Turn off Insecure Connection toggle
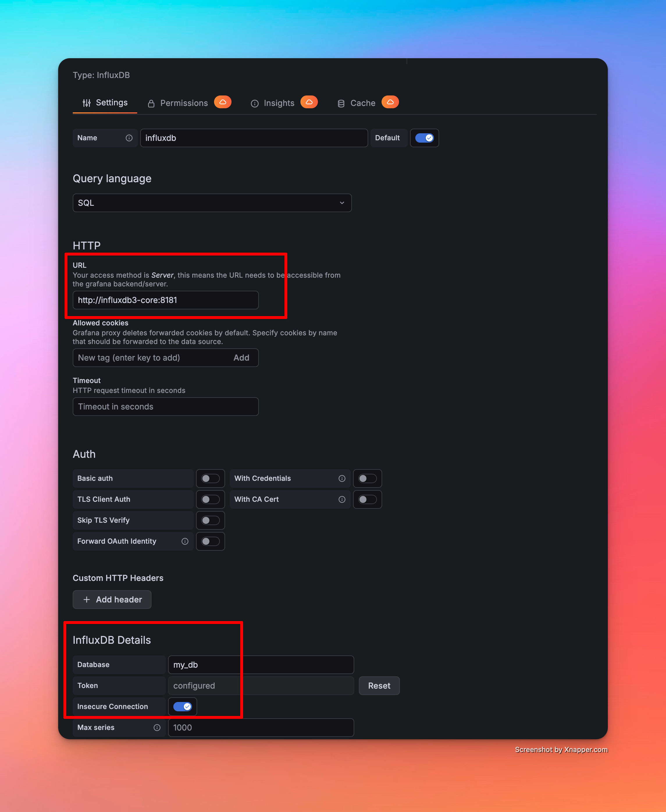 click(x=182, y=706)
